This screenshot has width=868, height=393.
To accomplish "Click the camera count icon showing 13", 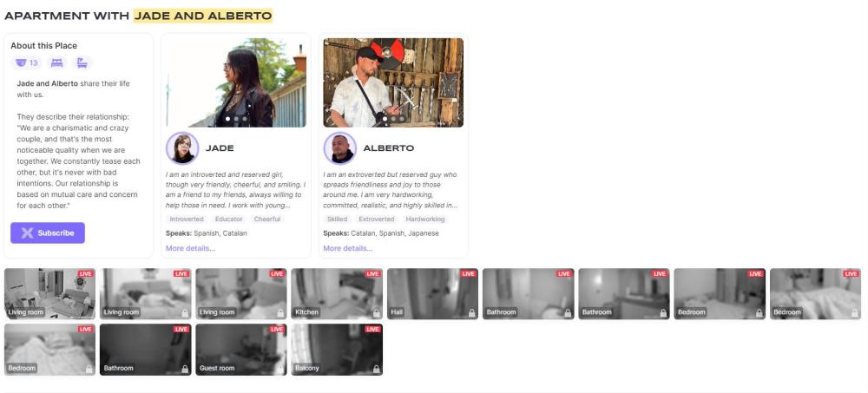I will [27, 62].
